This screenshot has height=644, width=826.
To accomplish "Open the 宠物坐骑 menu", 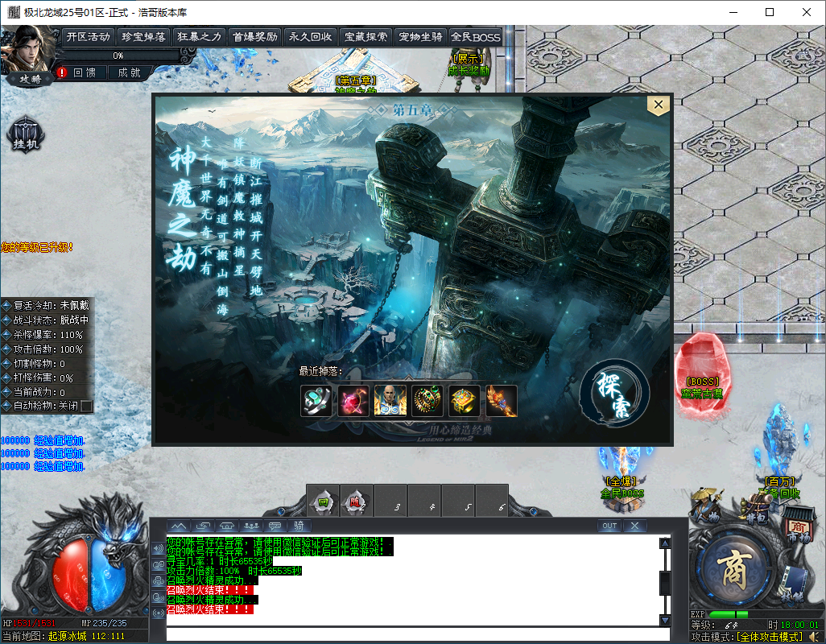I will 420,37.
